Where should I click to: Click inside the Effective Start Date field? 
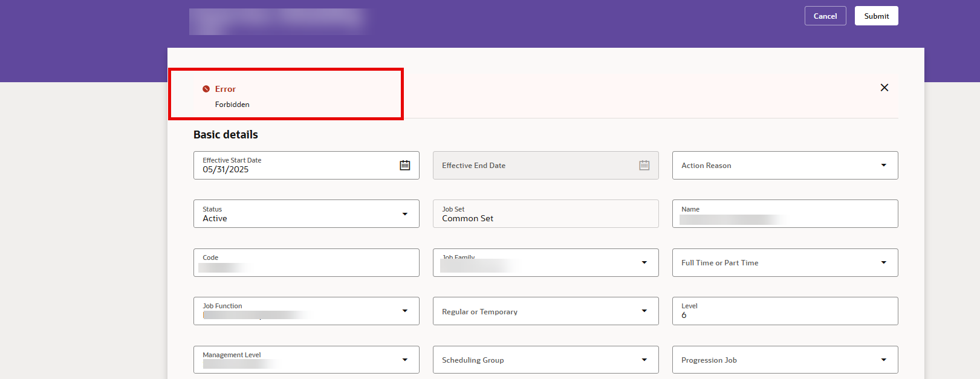coord(306,165)
